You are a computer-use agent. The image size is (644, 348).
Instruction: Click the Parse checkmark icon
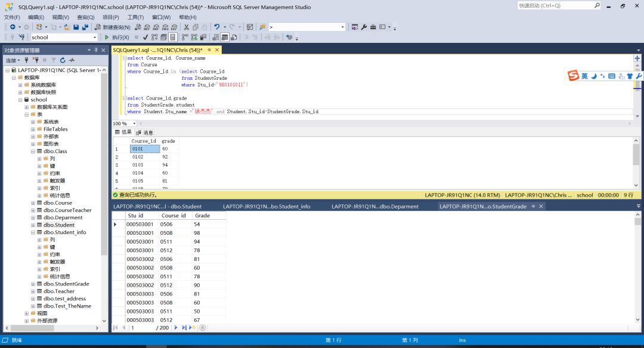pyautogui.click(x=145, y=38)
